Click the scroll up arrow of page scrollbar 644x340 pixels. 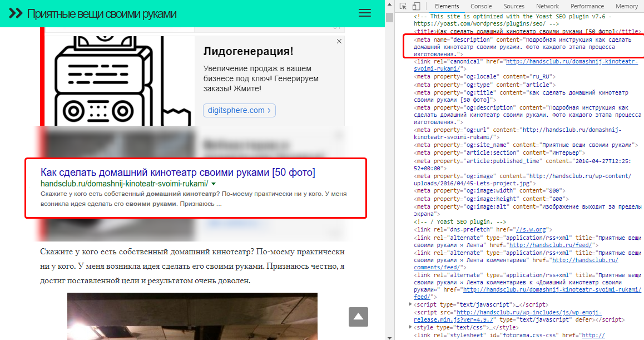pos(389,4)
